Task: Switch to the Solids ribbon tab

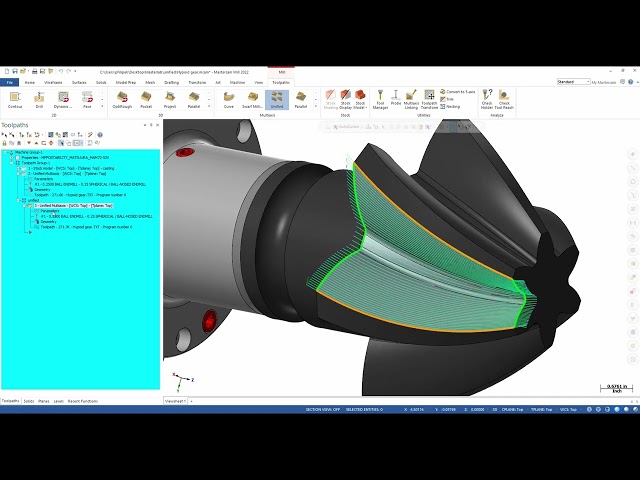Action: click(x=101, y=82)
